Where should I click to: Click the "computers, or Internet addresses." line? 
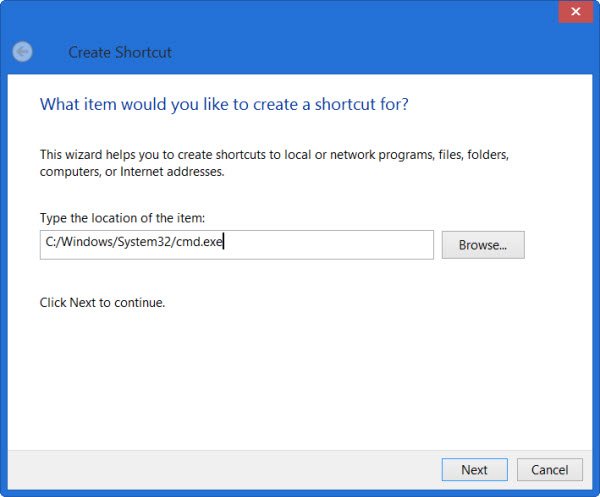(132, 172)
